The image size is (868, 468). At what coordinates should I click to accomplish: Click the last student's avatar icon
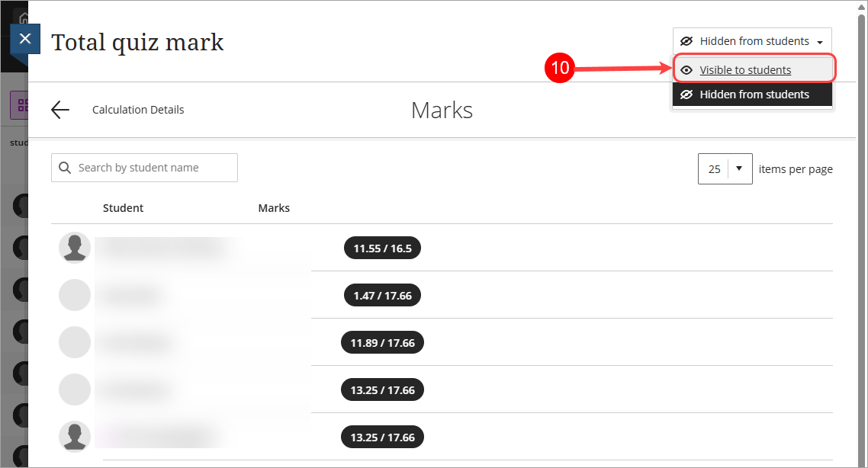coord(75,437)
